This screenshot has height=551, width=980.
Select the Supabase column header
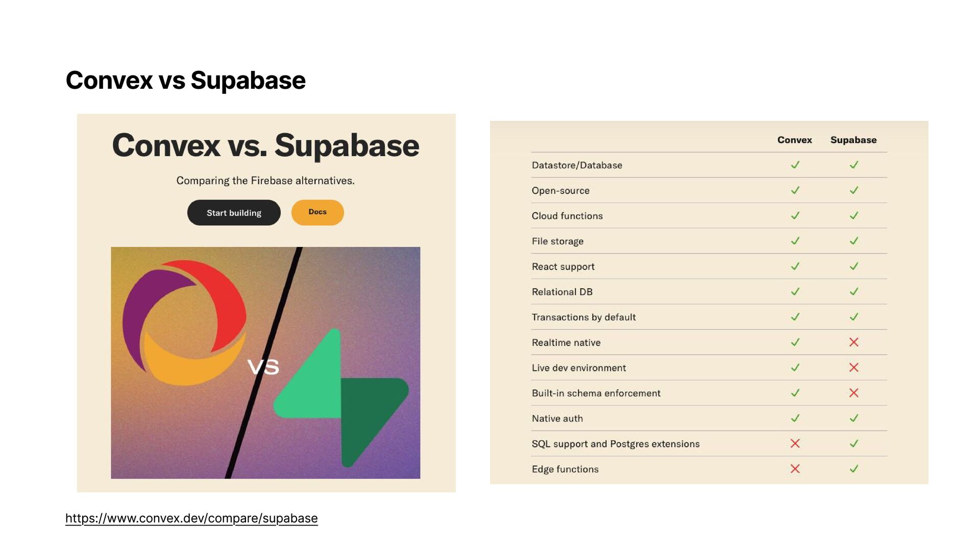click(x=853, y=140)
